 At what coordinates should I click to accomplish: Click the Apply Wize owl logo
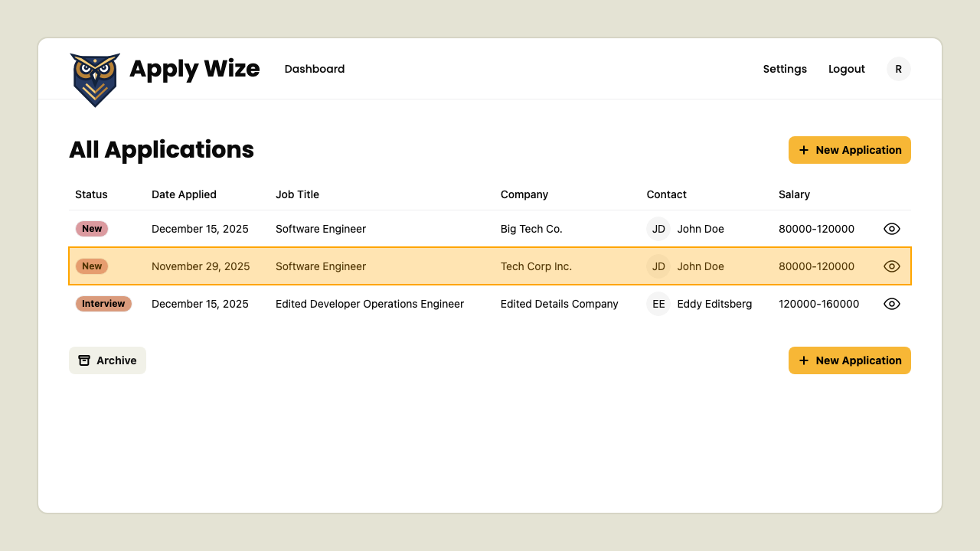(95, 80)
